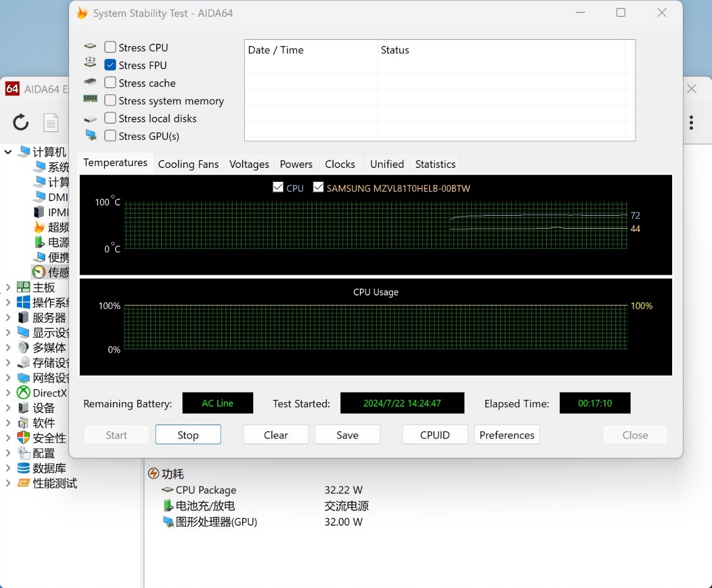Click the red 64 AIDA64 logo icon

click(x=12, y=89)
